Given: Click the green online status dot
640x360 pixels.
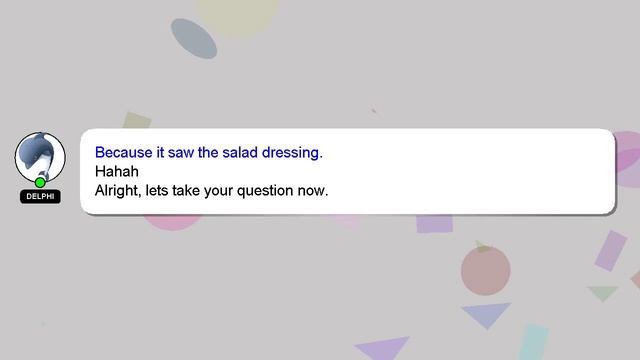Looking at the screenshot, I should 40,182.
